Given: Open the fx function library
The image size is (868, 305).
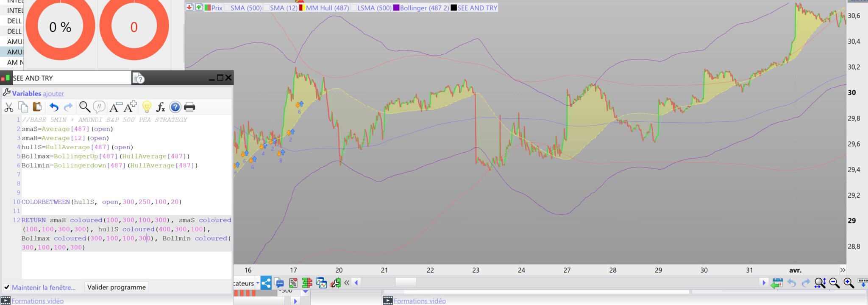Looking at the screenshot, I should point(161,107).
